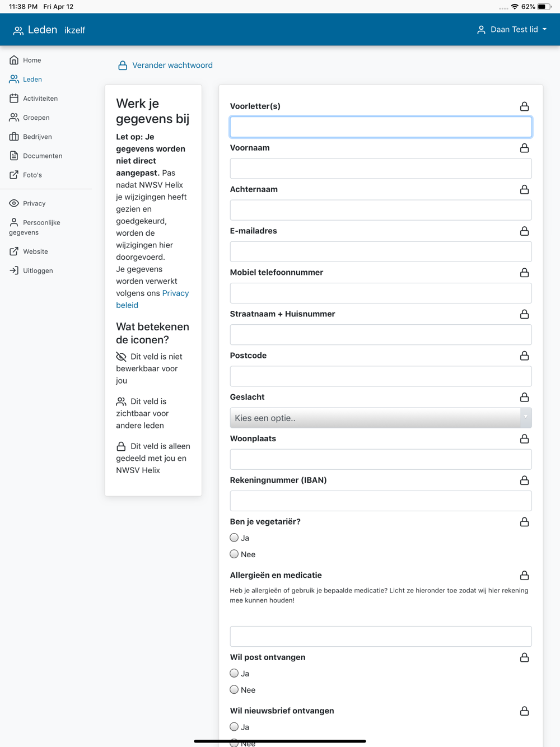560x747 pixels.
Task: Select Ja for Ben je vegetariër
Action: coord(234,538)
